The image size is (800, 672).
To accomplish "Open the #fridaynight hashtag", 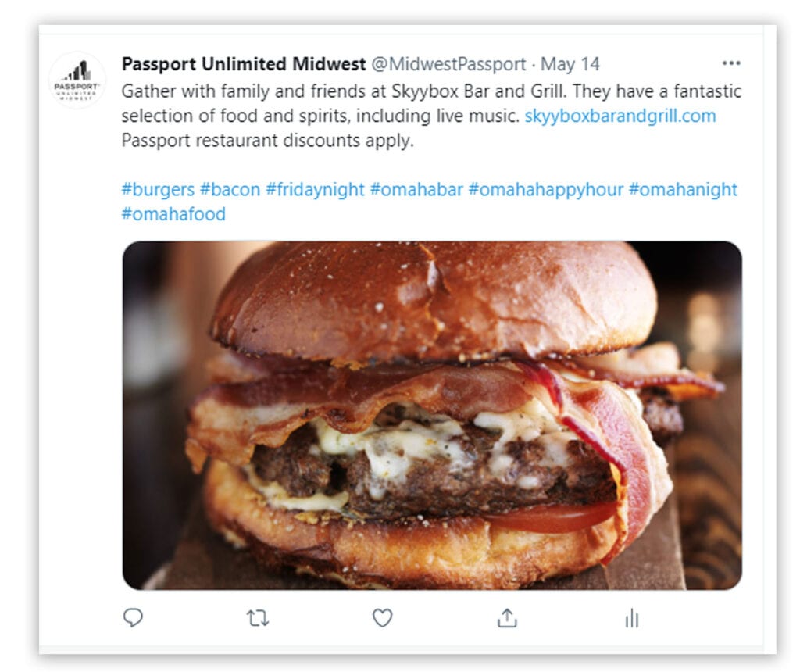I will tap(316, 189).
